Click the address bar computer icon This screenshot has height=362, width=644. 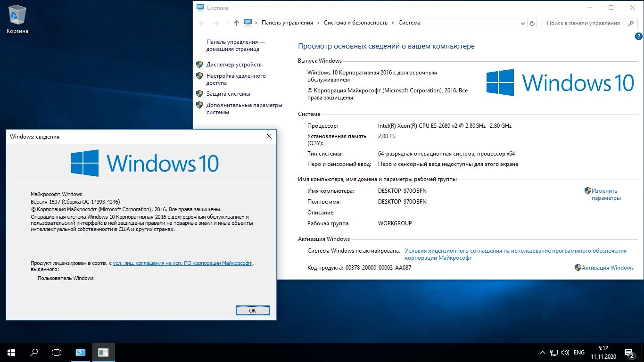click(x=248, y=23)
